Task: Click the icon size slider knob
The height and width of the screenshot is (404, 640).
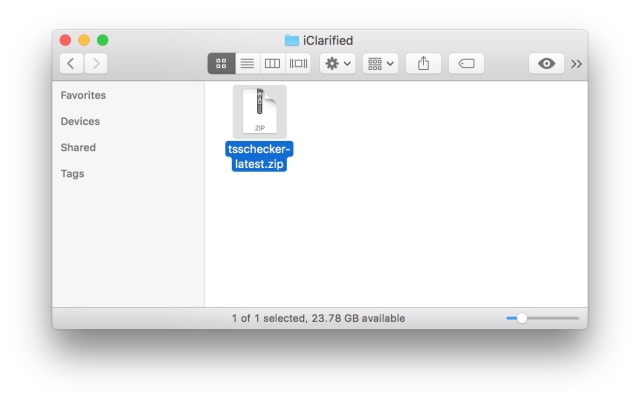Action: point(522,318)
